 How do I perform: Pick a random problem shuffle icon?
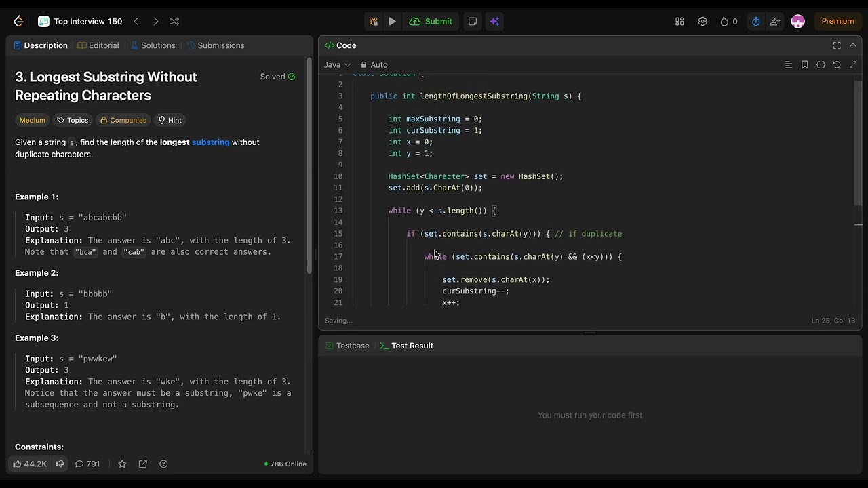pos(174,21)
